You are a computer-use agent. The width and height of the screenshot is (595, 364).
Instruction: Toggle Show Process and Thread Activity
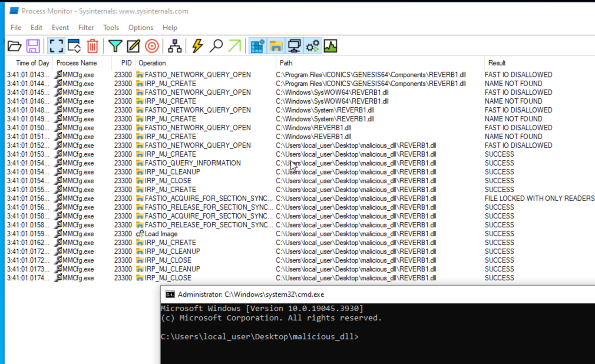(x=312, y=45)
